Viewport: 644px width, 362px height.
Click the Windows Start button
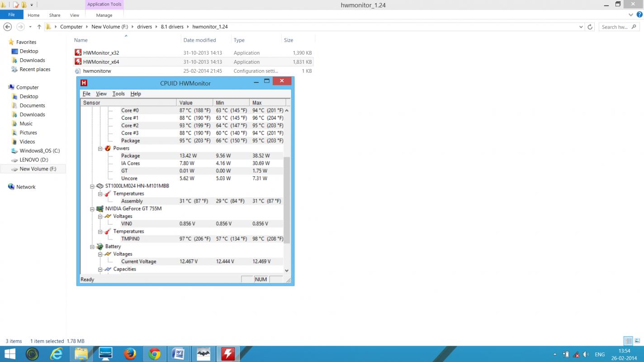click(9, 354)
